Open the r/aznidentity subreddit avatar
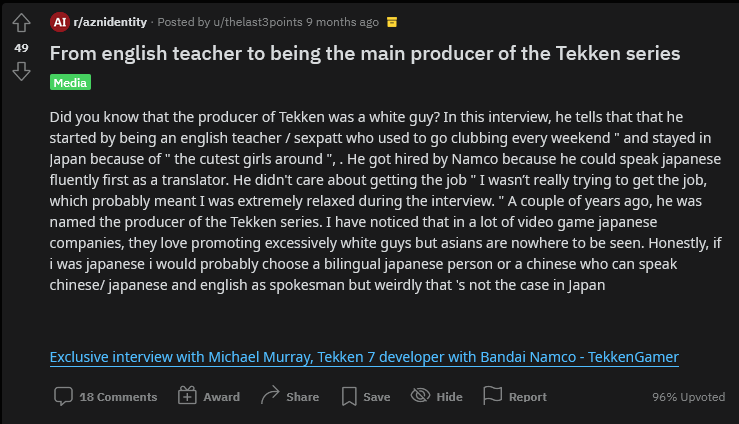Image resolution: width=739 pixels, height=424 pixels. (60, 22)
